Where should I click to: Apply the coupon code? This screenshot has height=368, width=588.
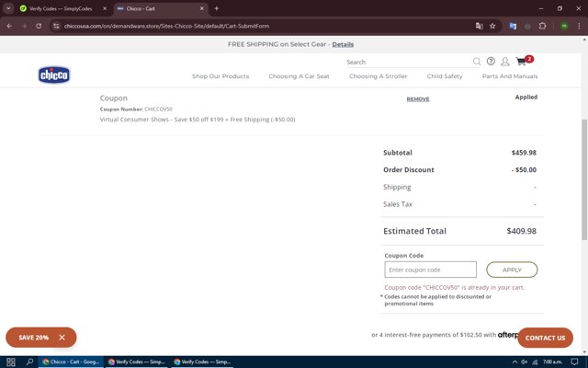tap(512, 270)
